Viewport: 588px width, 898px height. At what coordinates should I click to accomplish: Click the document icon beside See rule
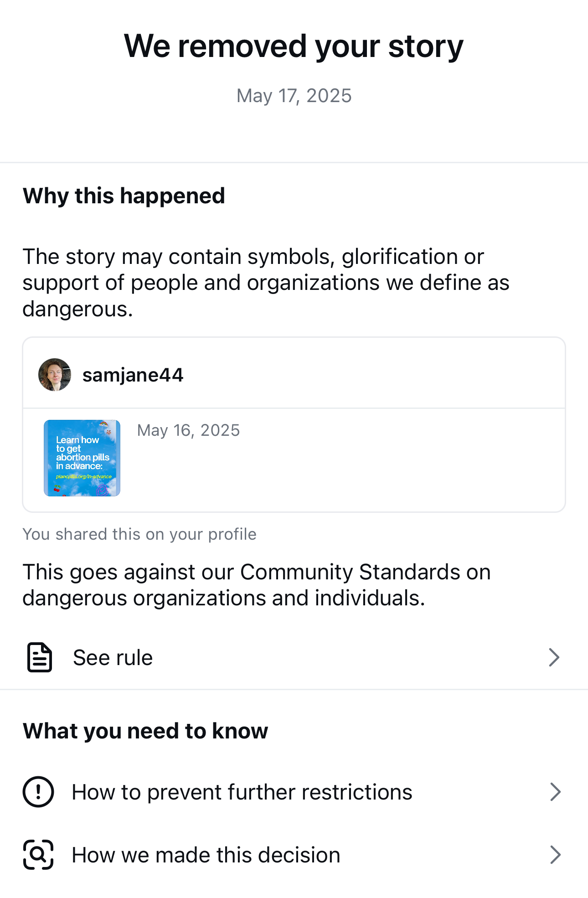tap(39, 657)
